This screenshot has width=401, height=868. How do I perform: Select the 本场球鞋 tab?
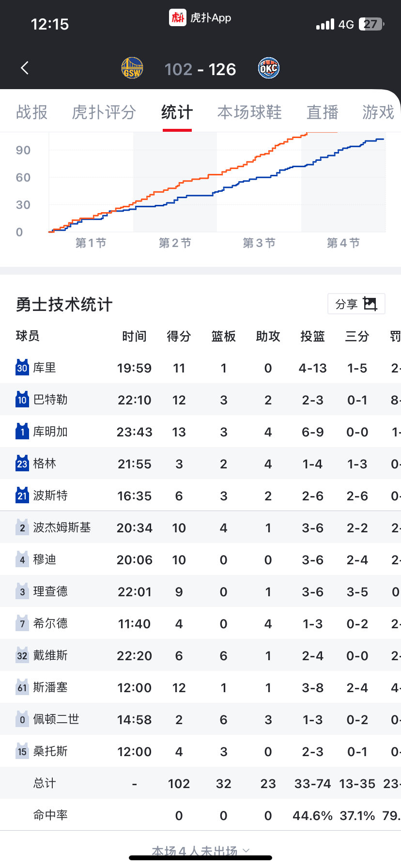pyautogui.click(x=249, y=112)
